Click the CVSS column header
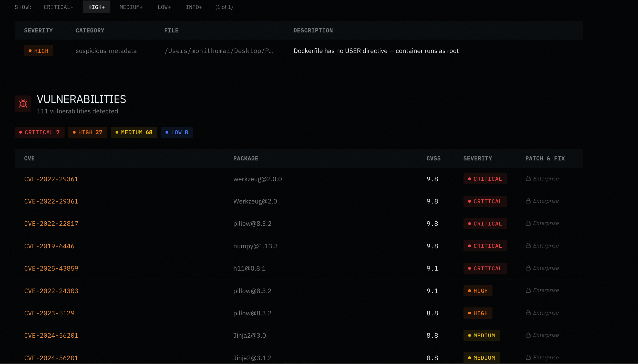Image resolution: width=638 pixels, height=364 pixels. point(434,158)
